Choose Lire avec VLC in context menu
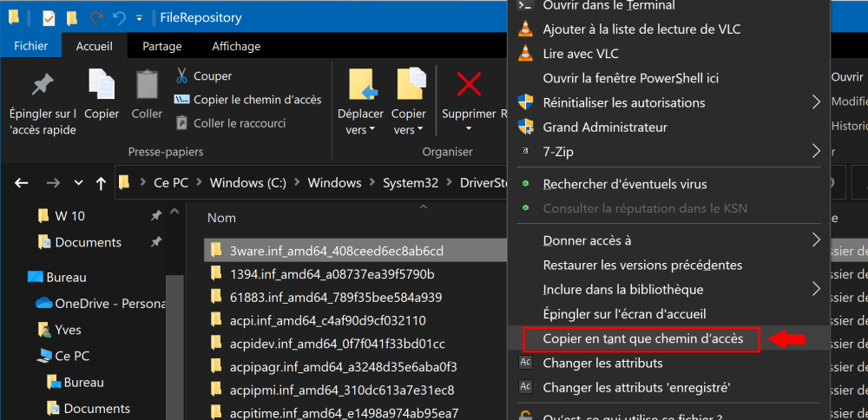This screenshot has width=868, height=420. (669, 54)
